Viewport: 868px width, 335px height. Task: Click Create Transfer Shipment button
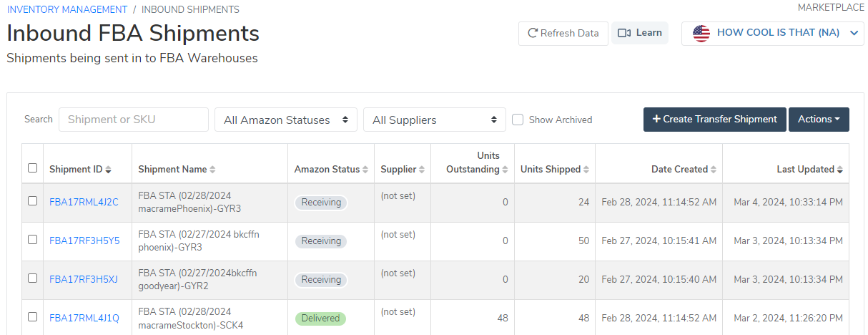point(715,120)
